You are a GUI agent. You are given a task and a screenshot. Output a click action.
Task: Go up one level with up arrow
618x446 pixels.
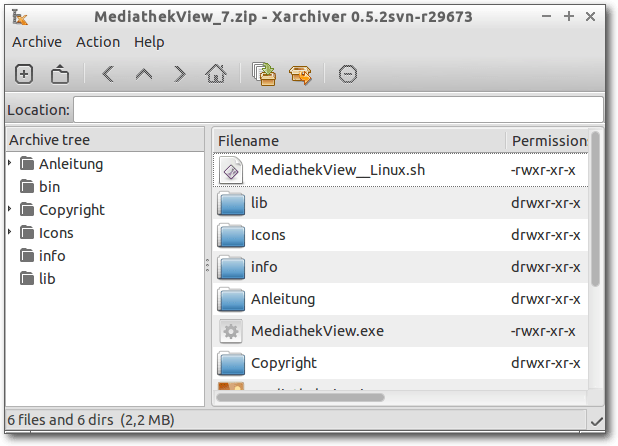(144, 74)
